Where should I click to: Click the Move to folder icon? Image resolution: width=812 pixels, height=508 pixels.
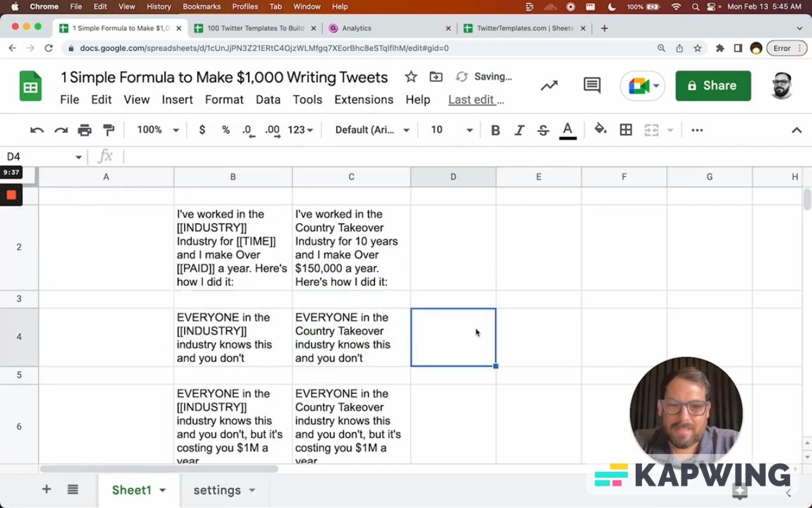pos(436,77)
